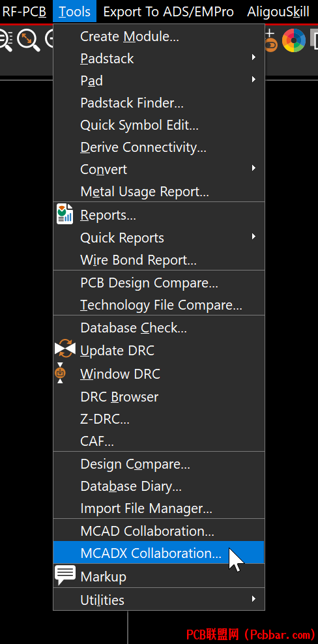Choose Create Module entry
Image resolution: width=318 pixels, height=644 pixels.
pos(158,36)
